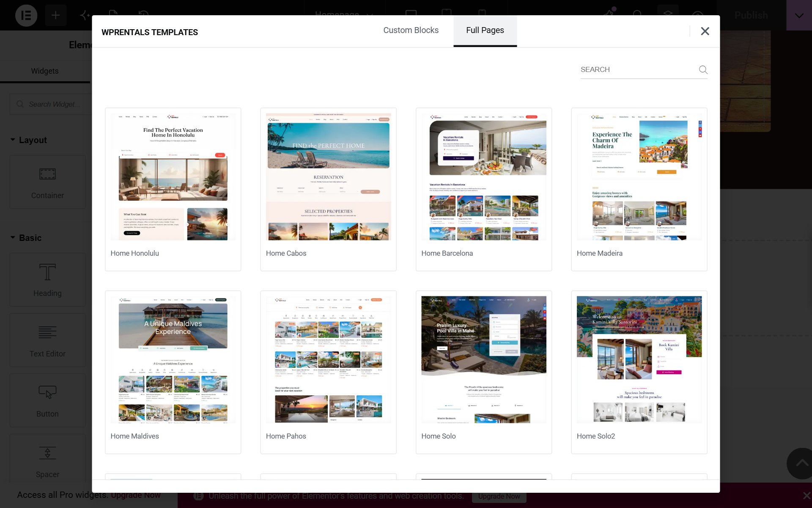Click the Publish button

pyautogui.click(x=751, y=15)
